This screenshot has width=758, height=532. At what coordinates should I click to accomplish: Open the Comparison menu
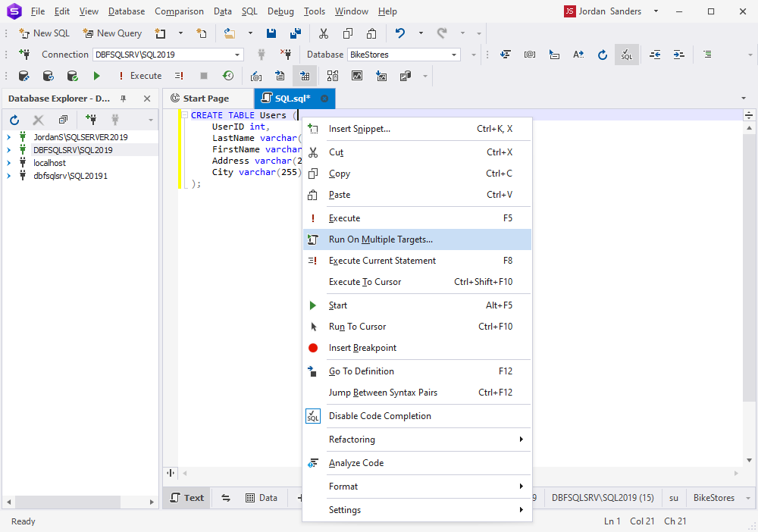pos(179,11)
